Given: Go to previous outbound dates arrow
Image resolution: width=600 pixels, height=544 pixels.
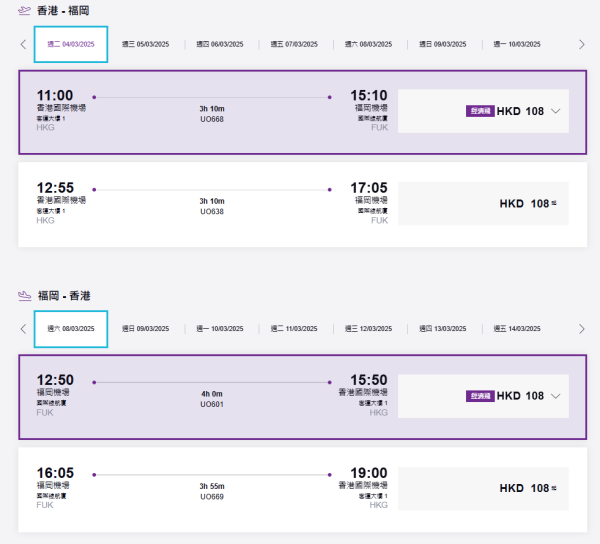Looking at the screenshot, I should click(x=23, y=44).
